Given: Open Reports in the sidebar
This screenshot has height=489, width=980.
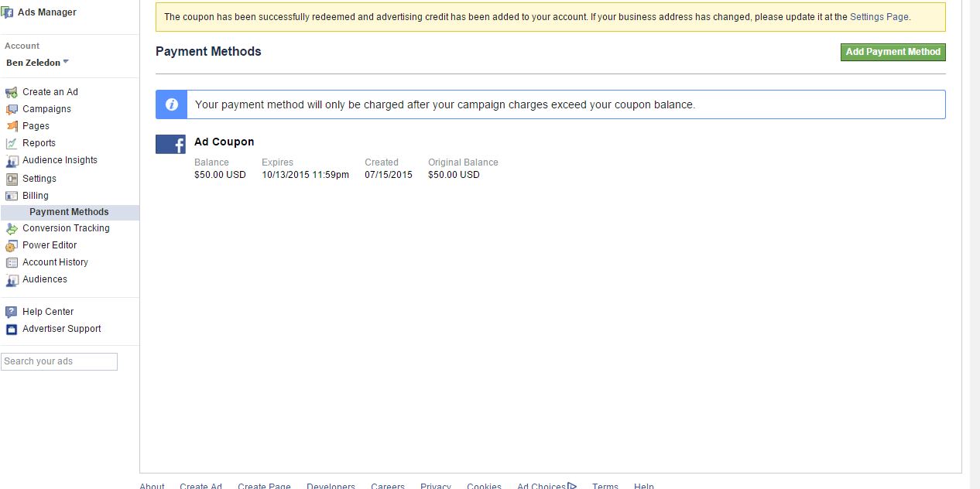Looking at the screenshot, I should 39,143.
